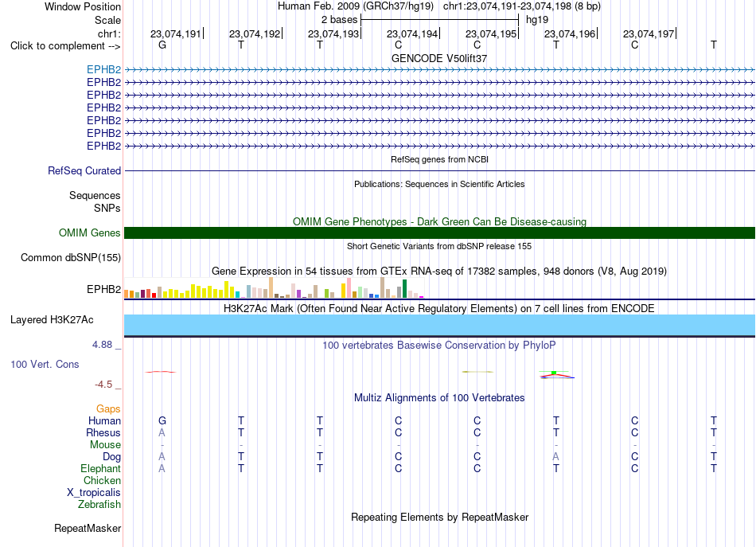Click the GTEx tissue expression bar chart

[x=274, y=287]
